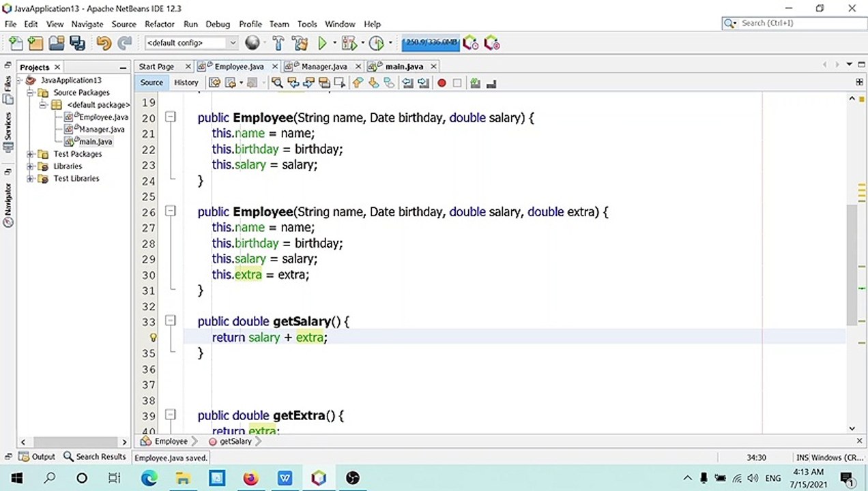Switch editor to Source view
868x491 pixels.
[151, 83]
